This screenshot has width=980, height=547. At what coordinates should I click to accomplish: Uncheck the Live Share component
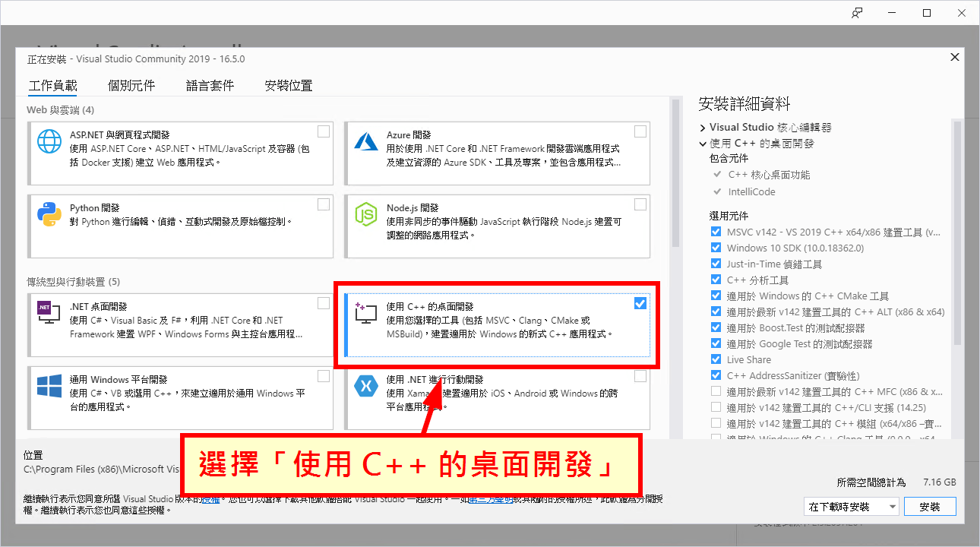[716, 359]
